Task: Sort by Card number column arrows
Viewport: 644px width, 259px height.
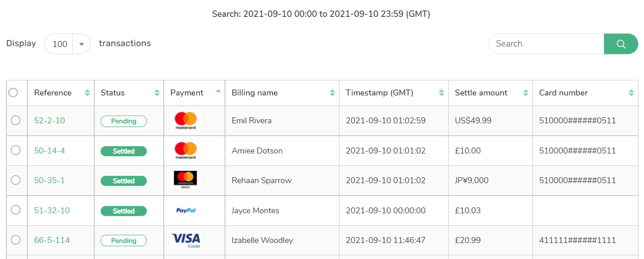Action: pyautogui.click(x=631, y=93)
